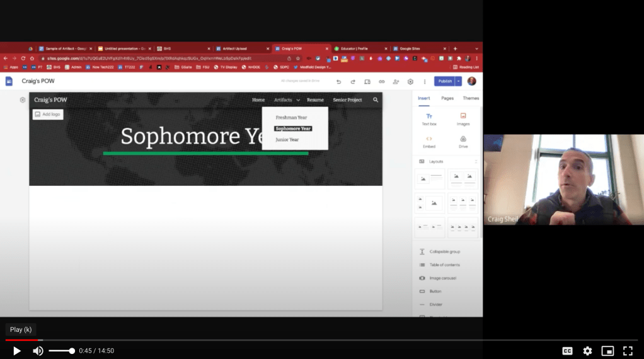The height and width of the screenshot is (359, 644).
Task: Open the site settings gear in toolbar
Action: click(x=410, y=82)
